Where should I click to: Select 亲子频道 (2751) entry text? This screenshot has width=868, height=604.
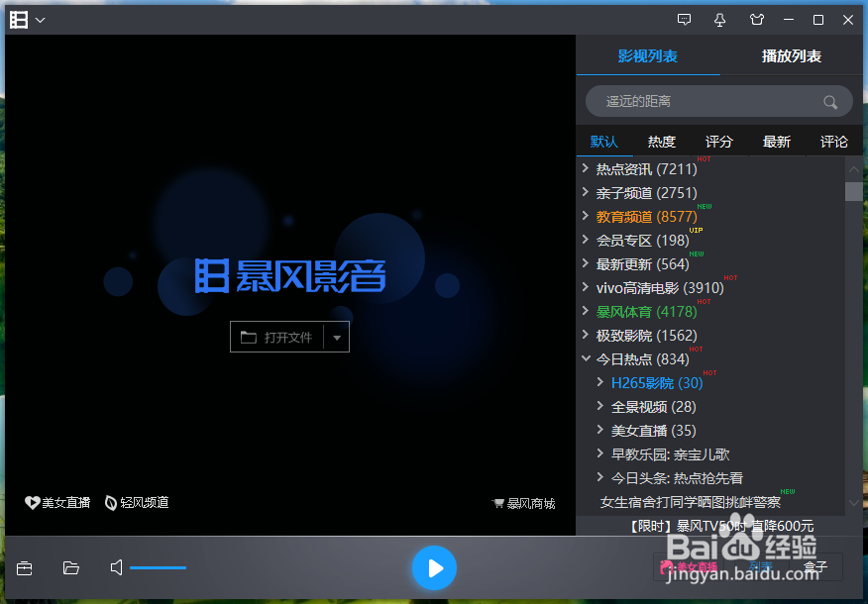(x=647, y=193)
